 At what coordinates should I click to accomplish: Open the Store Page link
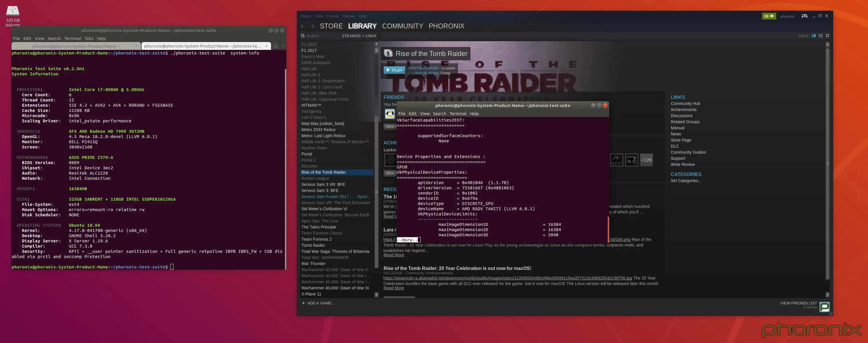[681, 140]
